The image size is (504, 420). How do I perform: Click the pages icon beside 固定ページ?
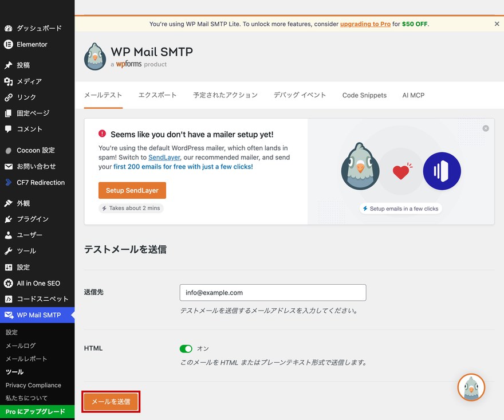click(x=9, y=113)
